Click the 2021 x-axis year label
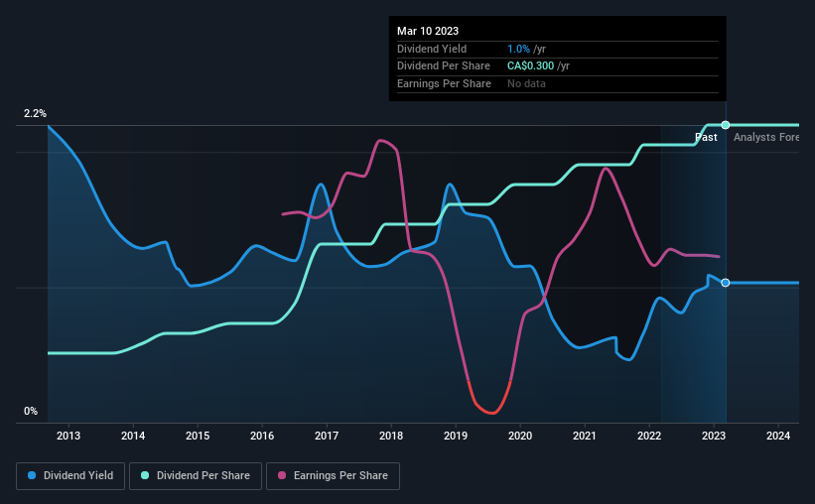This screenshot has height=504, width=815. click(585, 436)
